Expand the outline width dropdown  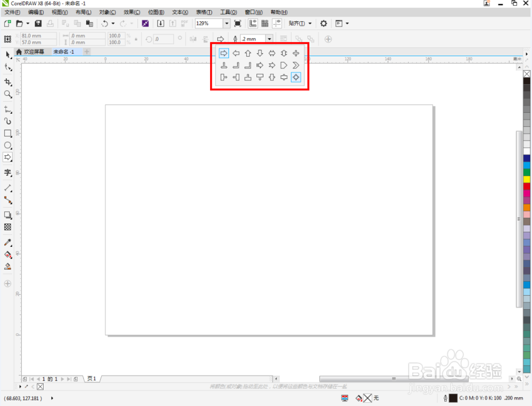pyautogui.click(x=269, y=39)
